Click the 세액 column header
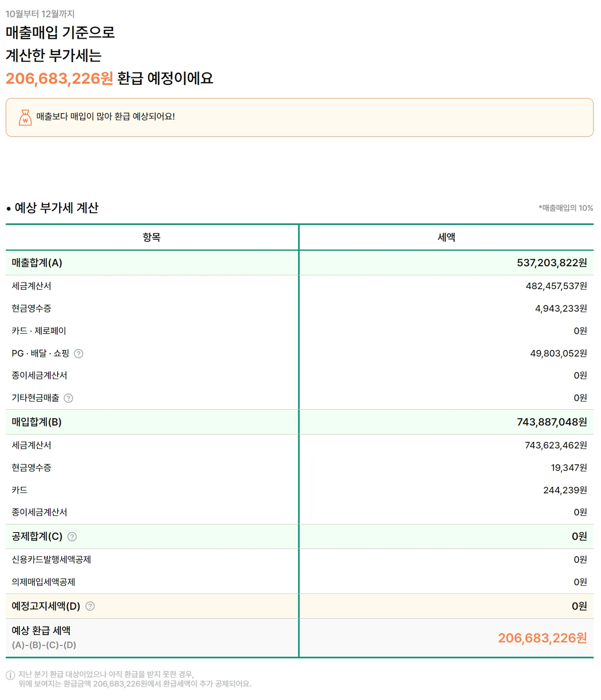The image size is (601, 700). point(446,237)
